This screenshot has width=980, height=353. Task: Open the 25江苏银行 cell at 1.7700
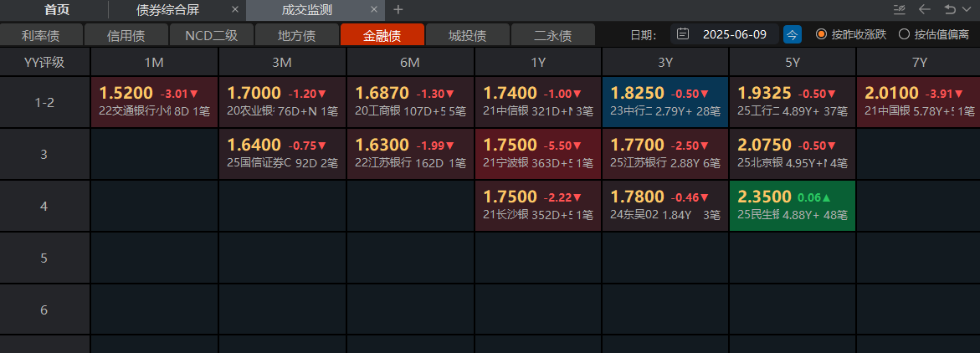click(665, 154)
